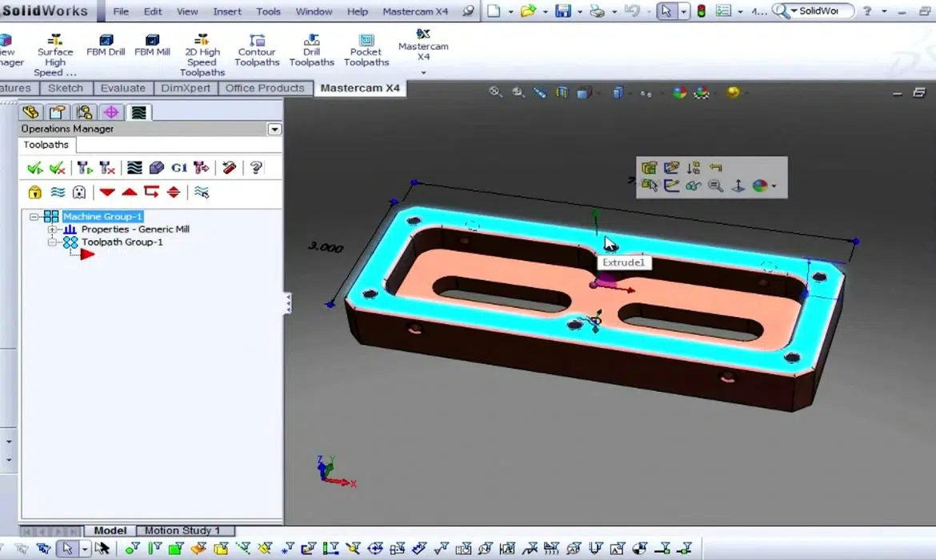
Task: Click the Rebuild traffic light icon
Action: pos(702,11)
